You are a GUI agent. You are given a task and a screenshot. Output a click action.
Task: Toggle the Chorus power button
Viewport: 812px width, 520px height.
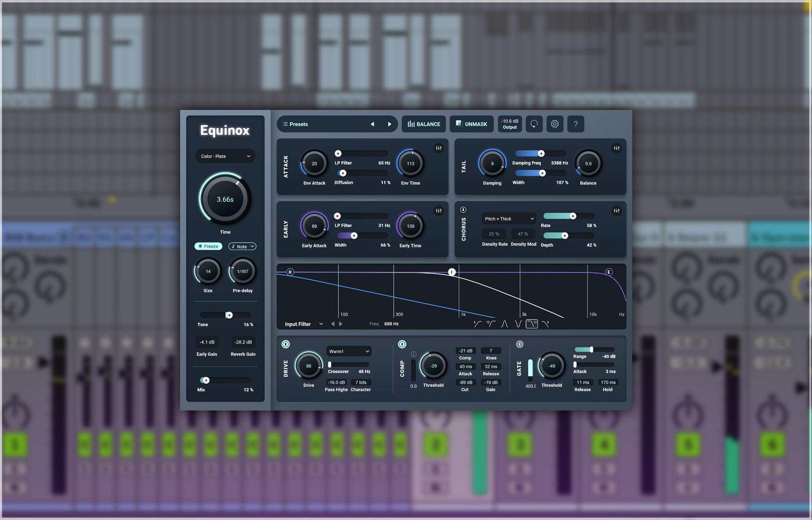point(463,210)
